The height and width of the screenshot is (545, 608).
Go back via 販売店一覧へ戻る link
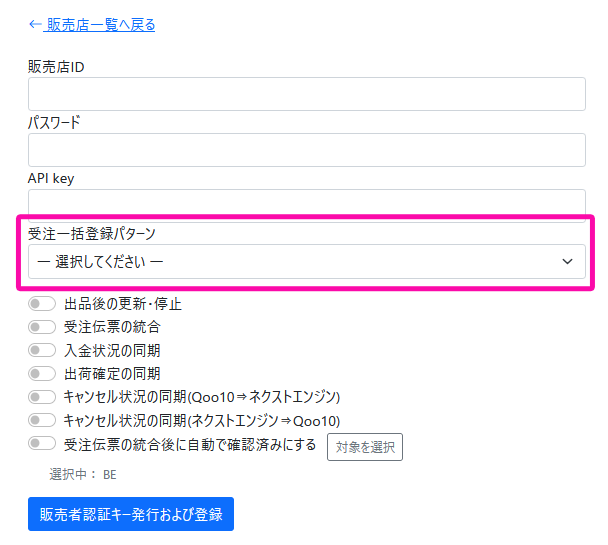[92, 25]
